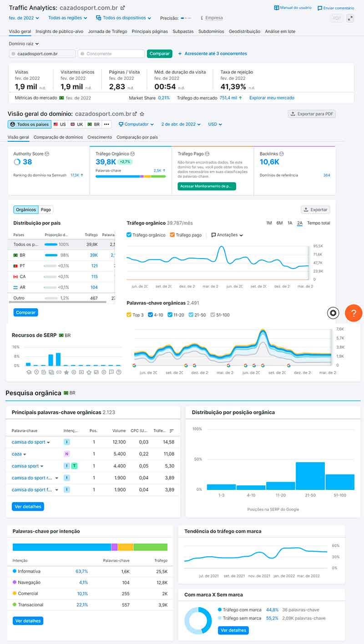Switch to Comparação de domínios tab
The image size is (364, 644).
pyautogui.click(x=58, y=137)
